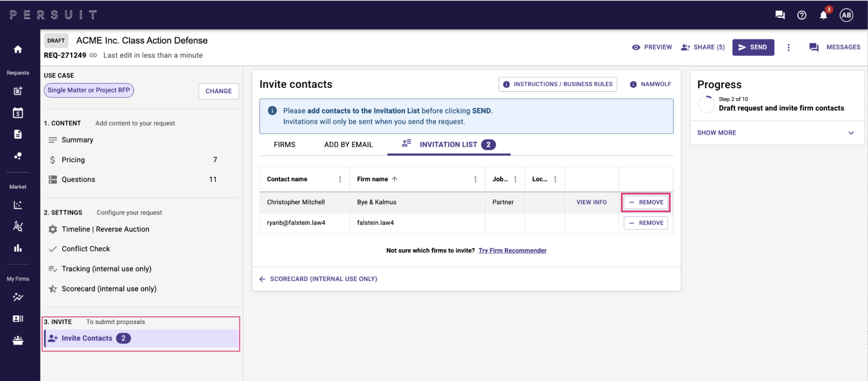This screenshot has width=868, height=381.
Task: Open SHARE (5) dialog
Action: (703, 47)
